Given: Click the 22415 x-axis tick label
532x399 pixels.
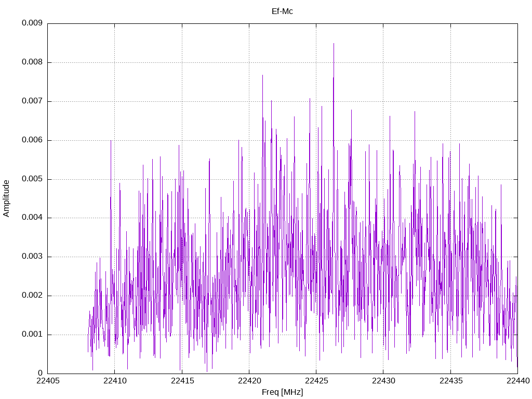Looking at the screenshot, I should [182, 381].
